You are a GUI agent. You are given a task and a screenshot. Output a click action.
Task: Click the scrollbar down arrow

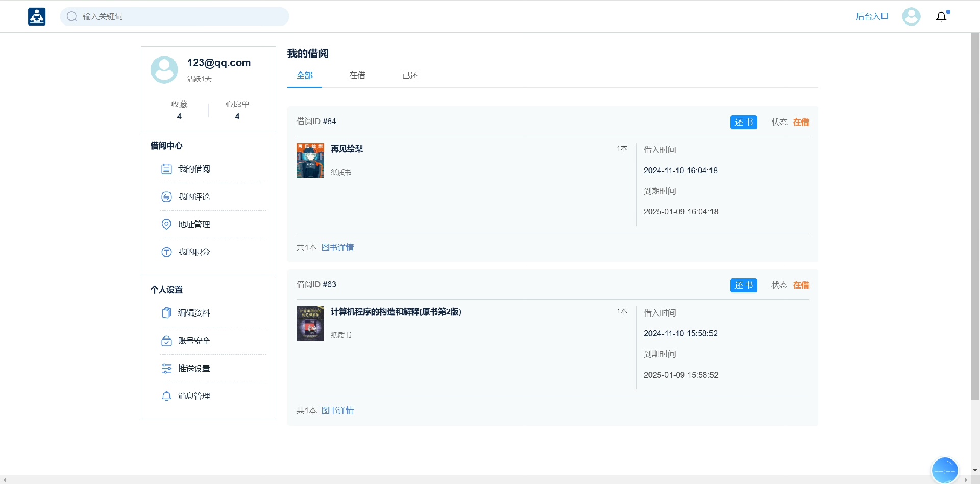coord(975,470)
